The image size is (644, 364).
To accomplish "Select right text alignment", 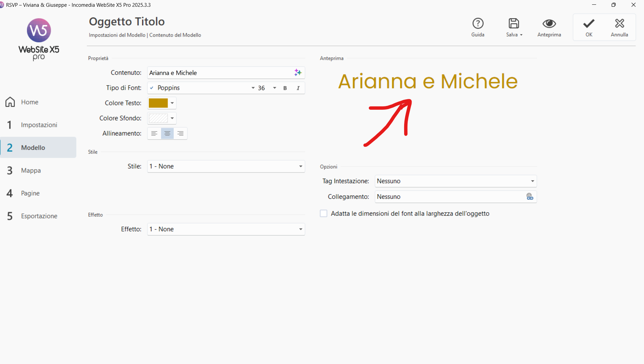I will pyautogui.click(x=180, y=133).
